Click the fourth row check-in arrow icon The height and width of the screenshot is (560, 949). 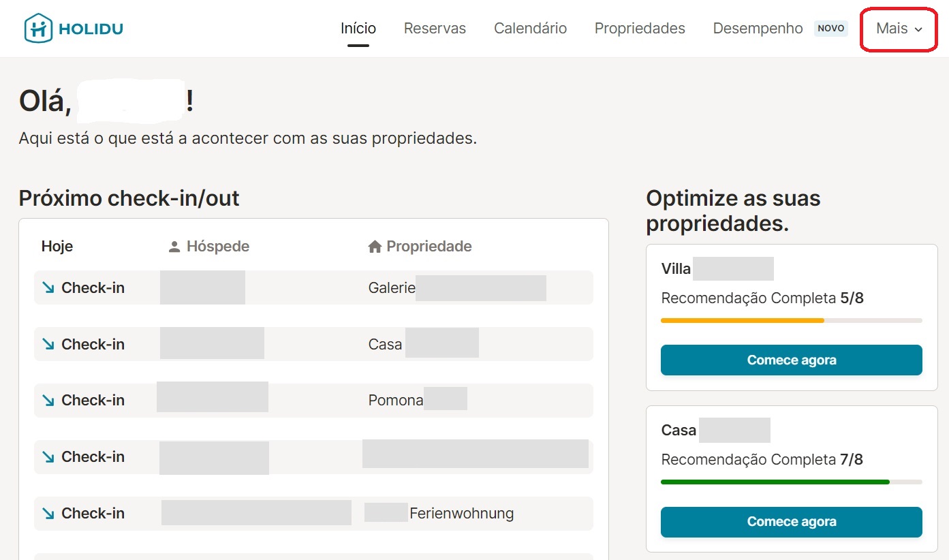point(48,456)
